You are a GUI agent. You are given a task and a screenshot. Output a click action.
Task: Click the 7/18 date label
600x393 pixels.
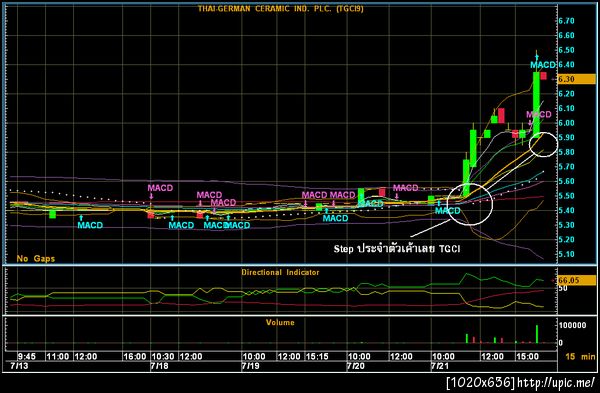tap(159, 366)
